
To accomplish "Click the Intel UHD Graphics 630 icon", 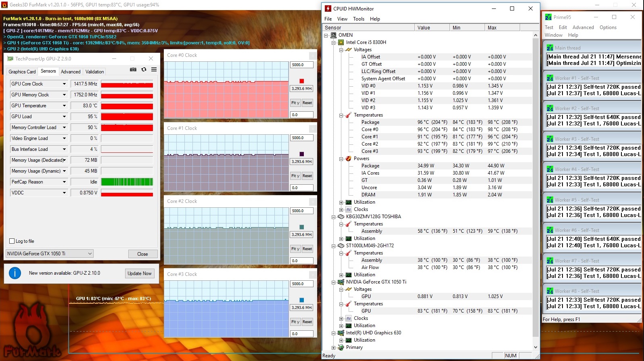I will tap(341, 333).
